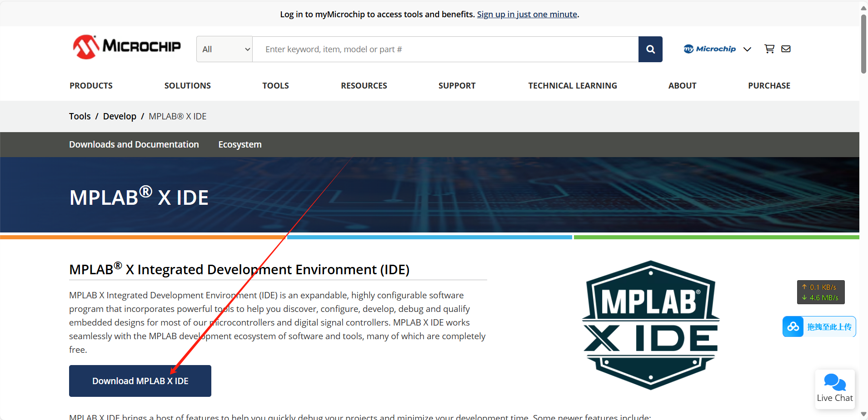Screen dimensions: 868x420
Task: Open the Purchase menu
Action: click(x=769, y=85)
